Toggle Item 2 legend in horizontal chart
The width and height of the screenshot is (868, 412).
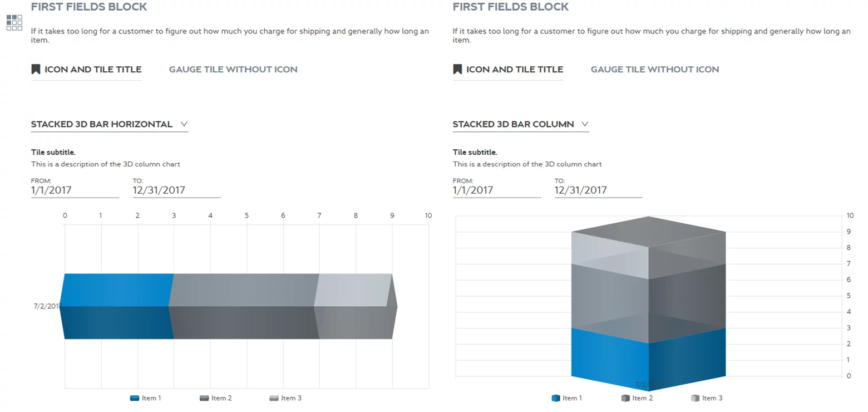(x=215, y=398)
